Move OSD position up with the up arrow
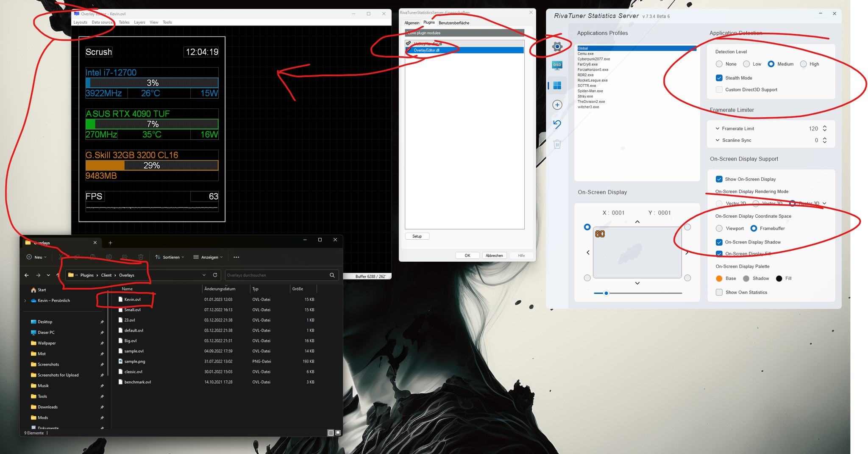Screen dimensions: 868x454 [637, 222]
